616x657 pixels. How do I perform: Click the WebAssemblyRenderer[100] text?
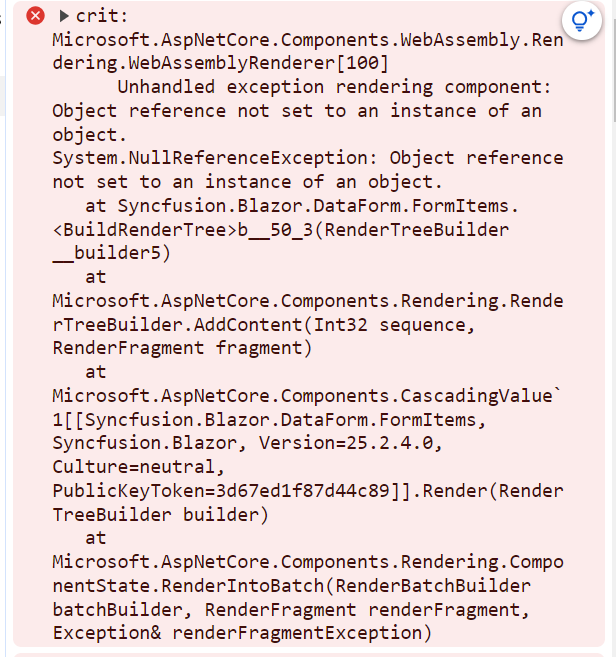click(x=259, y=63)
